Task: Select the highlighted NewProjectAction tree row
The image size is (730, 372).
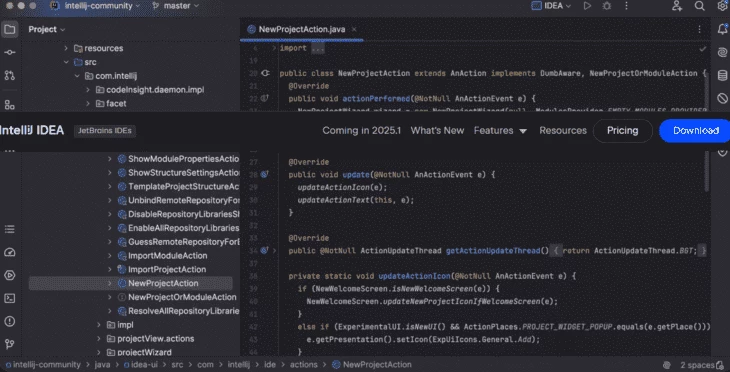Action: [x=131, y=283]
